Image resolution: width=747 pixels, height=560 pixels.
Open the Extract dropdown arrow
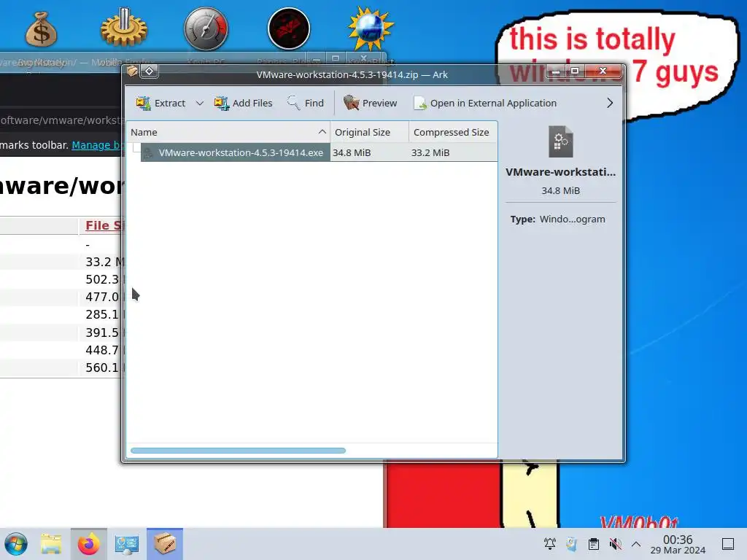200,103
